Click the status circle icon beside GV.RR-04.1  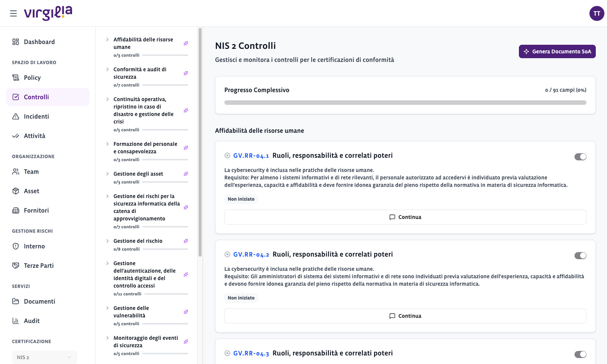[x=227, y=156]
